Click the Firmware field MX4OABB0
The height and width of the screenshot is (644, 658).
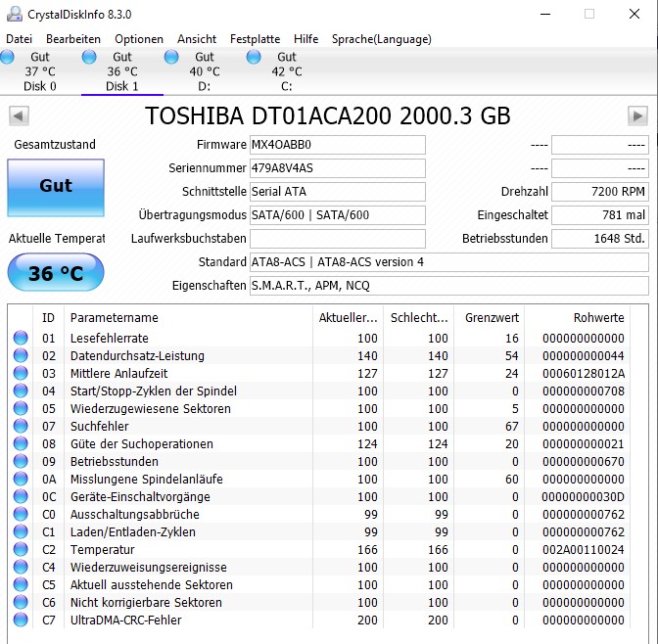click(338, 145)
